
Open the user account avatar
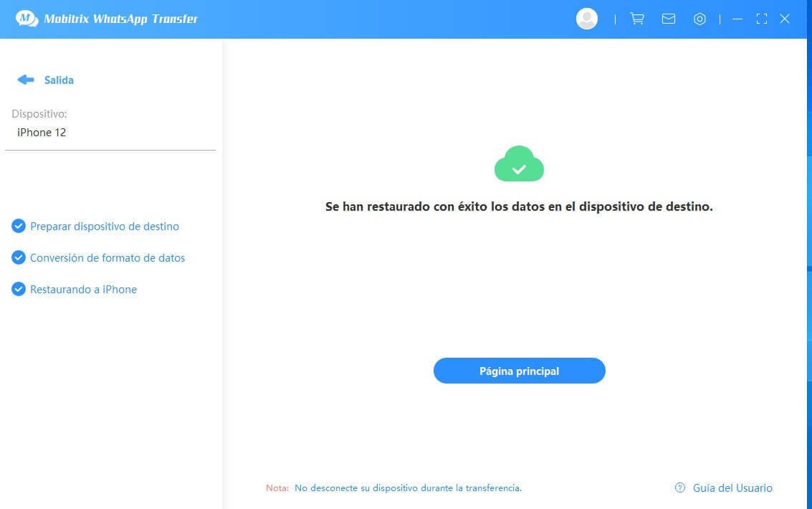pos(586,18)
